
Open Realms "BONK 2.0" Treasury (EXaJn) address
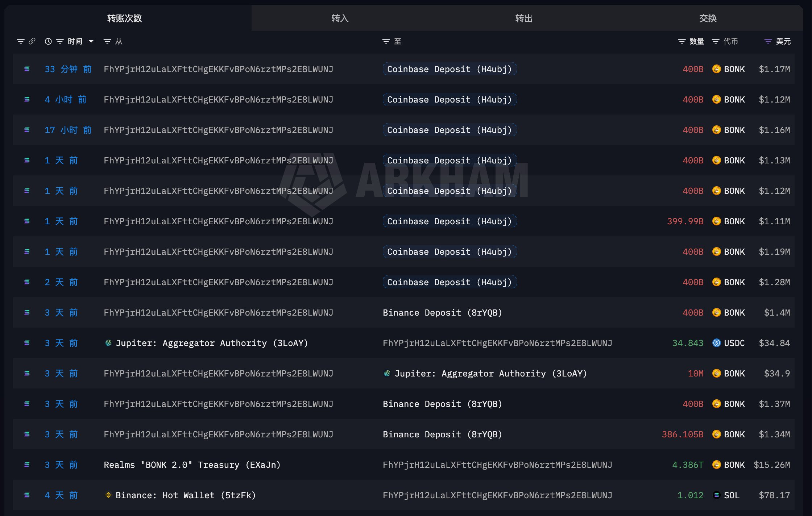192,465
